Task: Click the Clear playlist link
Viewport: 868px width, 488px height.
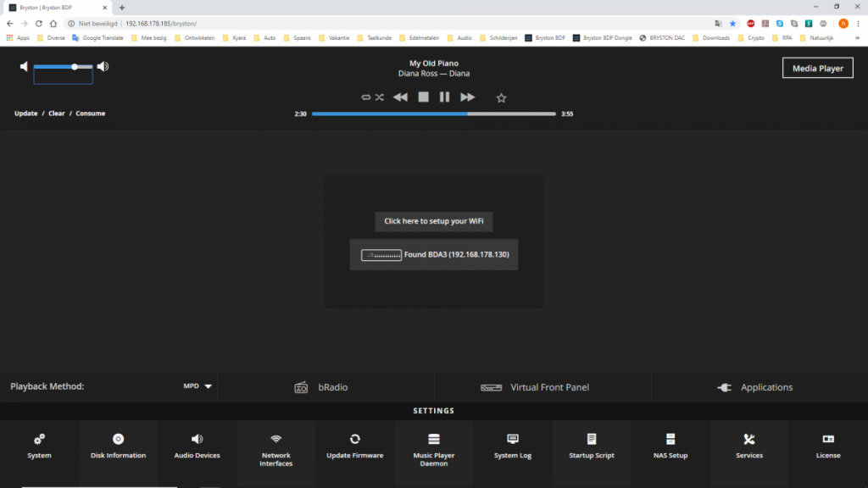Action: coord(57,114)
